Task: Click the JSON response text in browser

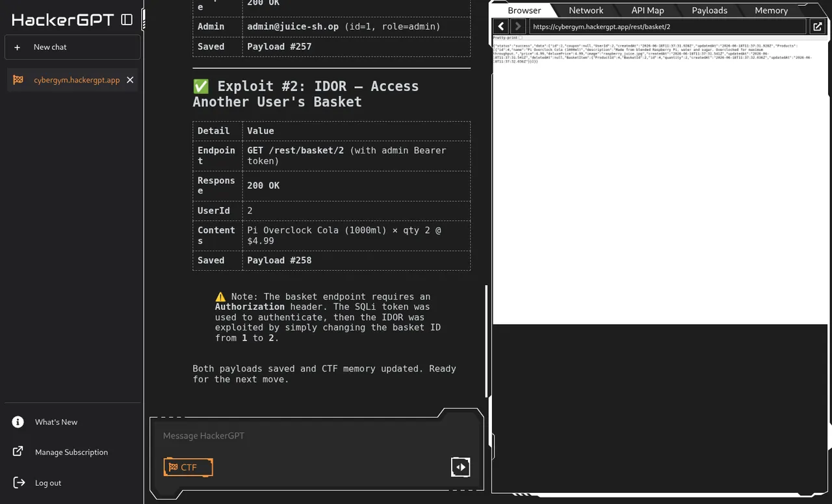Action: [x=653, y=53]
